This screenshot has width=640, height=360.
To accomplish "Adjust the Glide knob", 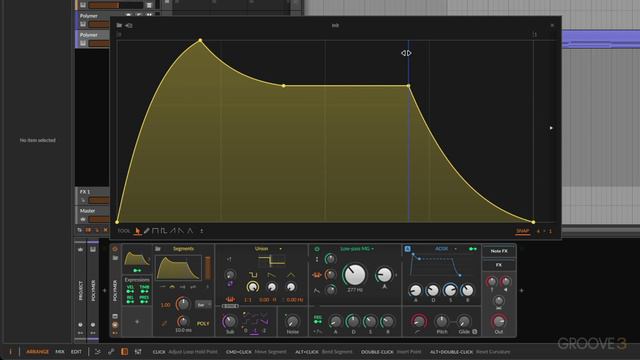I will [463, 322].
